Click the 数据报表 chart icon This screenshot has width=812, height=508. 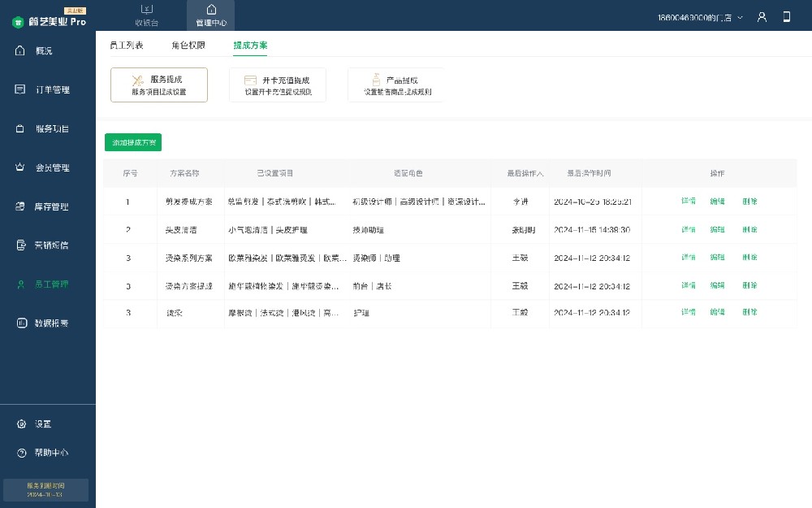[x=21, y=323]
